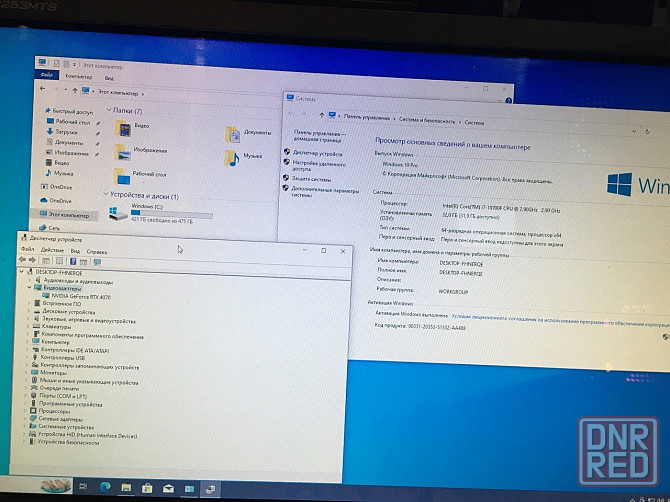Expand Дисковые устройства node

[29, 311]
